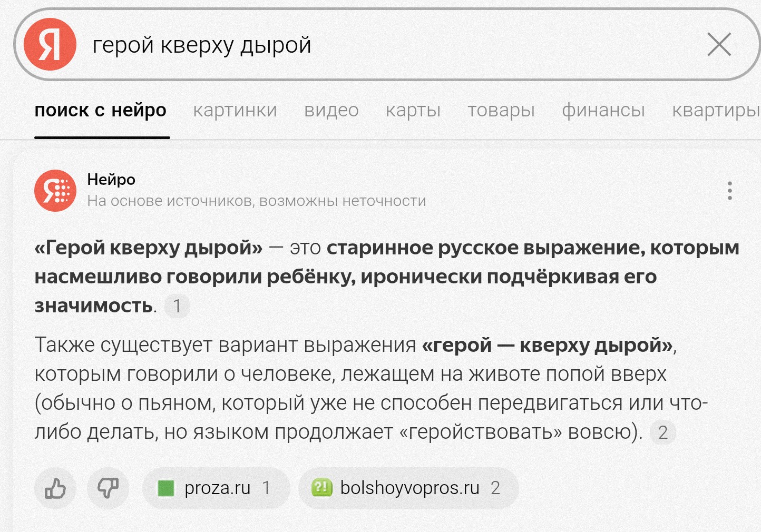Click citation marker 2 after вовсю

(663, 432)
